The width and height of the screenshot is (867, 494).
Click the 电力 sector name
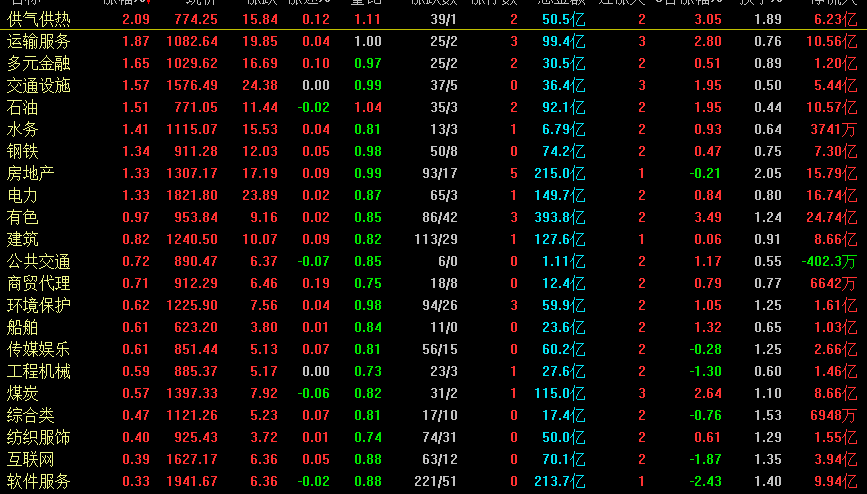click(x=22, y=196)
